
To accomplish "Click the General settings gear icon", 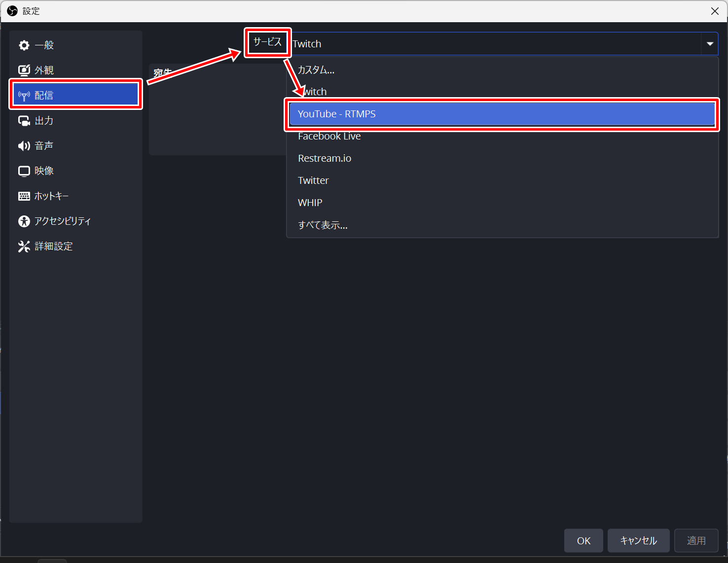I will click(24, 45).
